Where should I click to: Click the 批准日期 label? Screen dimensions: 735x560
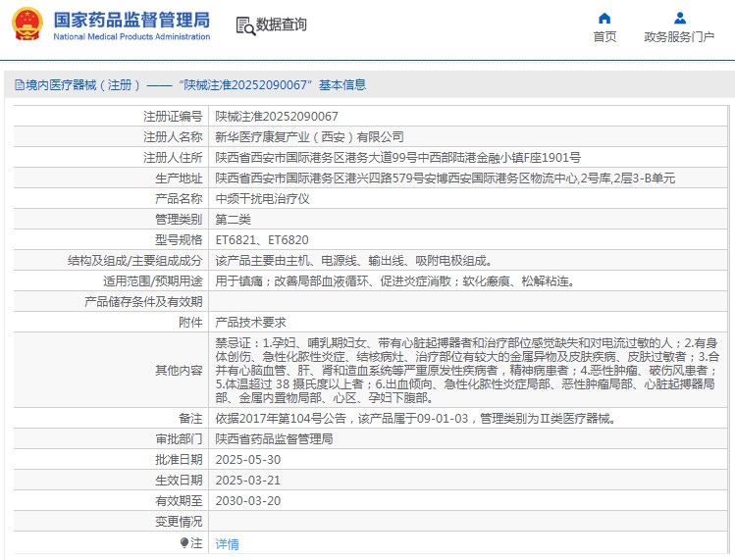(x=179, y=460)
